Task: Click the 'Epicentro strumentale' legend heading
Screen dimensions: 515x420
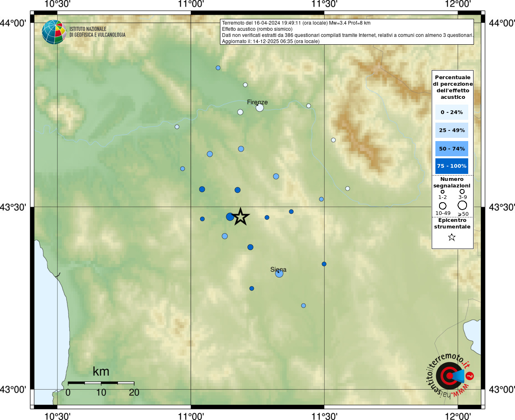Action: tap(452, 223)
